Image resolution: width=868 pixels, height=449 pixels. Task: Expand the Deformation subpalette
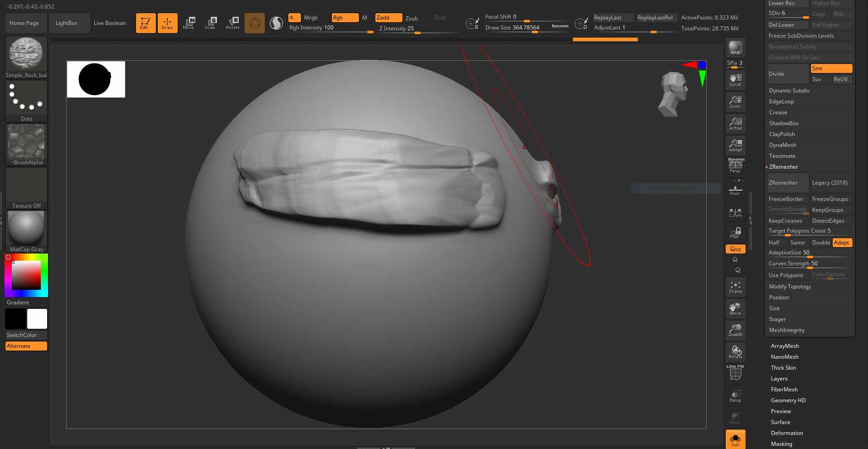786,433
